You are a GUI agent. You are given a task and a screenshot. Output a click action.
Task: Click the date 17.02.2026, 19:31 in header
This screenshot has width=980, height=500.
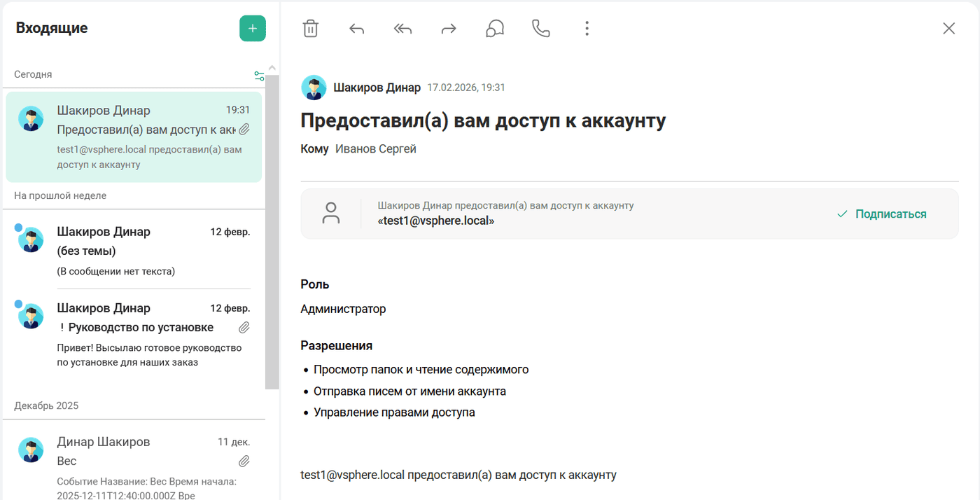[466, 88]
